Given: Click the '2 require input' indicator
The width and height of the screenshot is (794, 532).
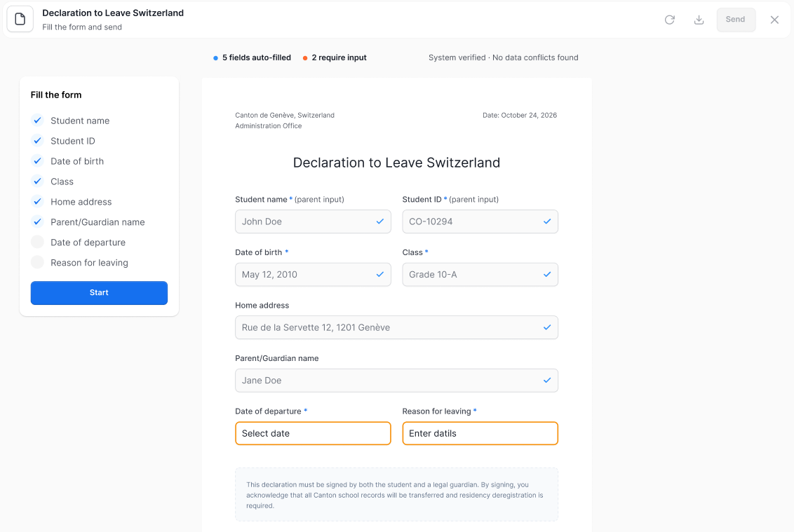Looking at the screenshot, I should [x=335, y=57].
